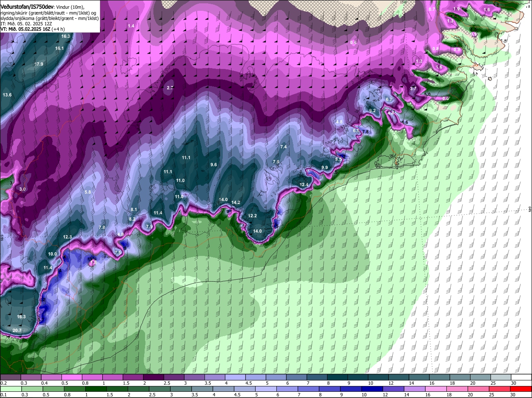Image resolution: width=532 pixels, height=398 pixels.
Task: Click the 10.0 value on the map
Action: pyautogui.click(x=52, y=254)
